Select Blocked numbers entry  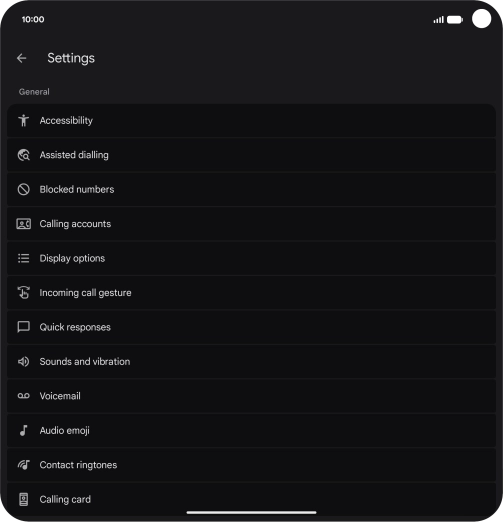click(251, 189)
